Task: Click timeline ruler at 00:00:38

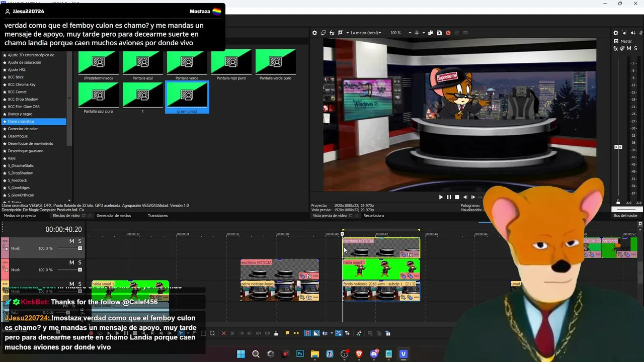Action: point(283,234)
